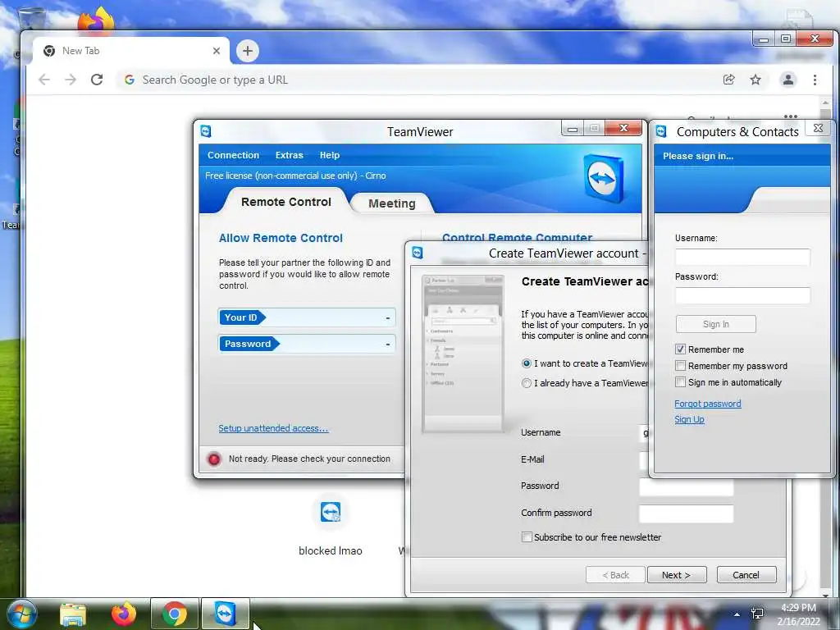
Task: Close the Computers & Contacts panel
Action: 818,128
